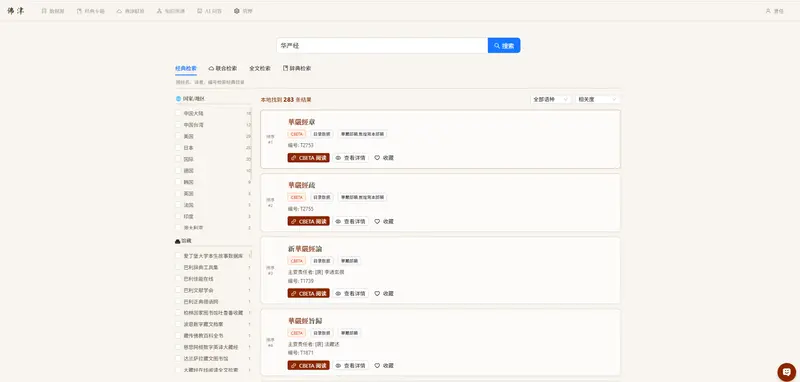800x382 pixels.
Task: Switch to the 联合检索 tab
Action: coord(223,68)
